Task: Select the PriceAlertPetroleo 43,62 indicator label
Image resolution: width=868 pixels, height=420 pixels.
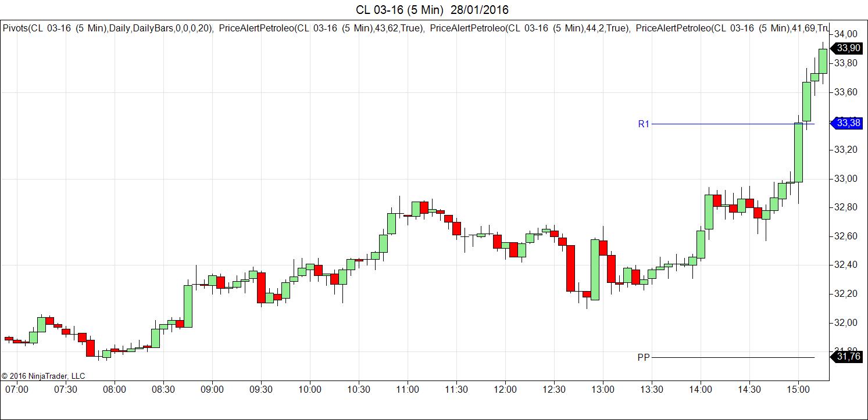Action: 322,28
